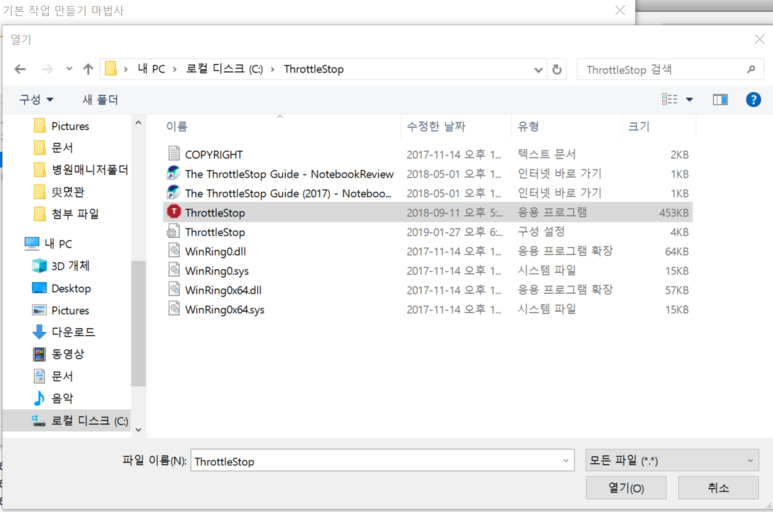Open the 다운로드 folder

coord(64,332)
